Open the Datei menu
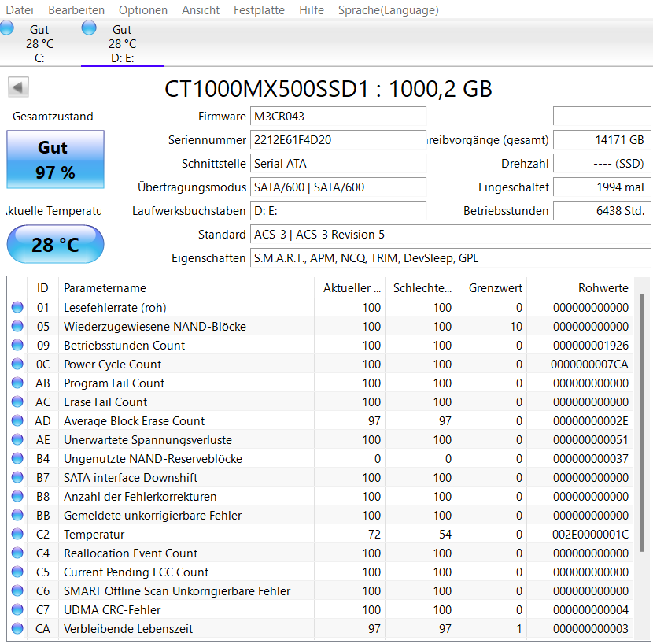Viewport: 653px width, 644px height. (20, 10)
